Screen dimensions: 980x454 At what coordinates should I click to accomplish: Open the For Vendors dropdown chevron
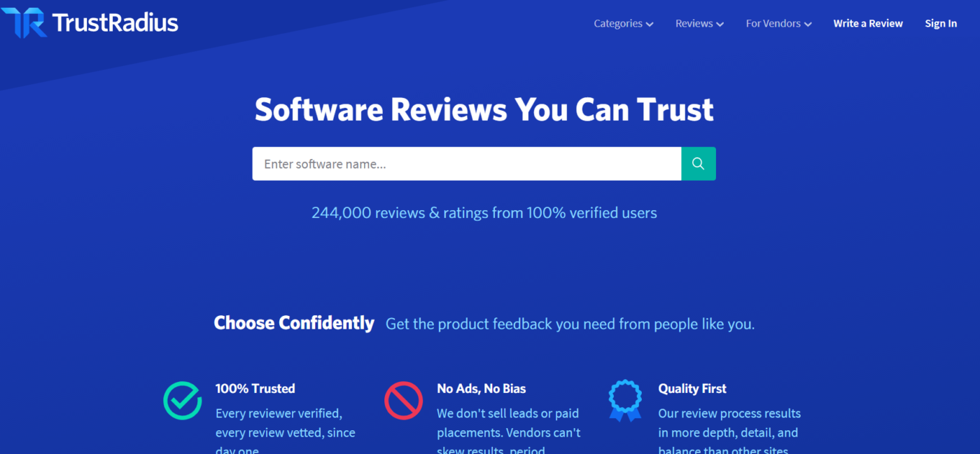point(808,25)
